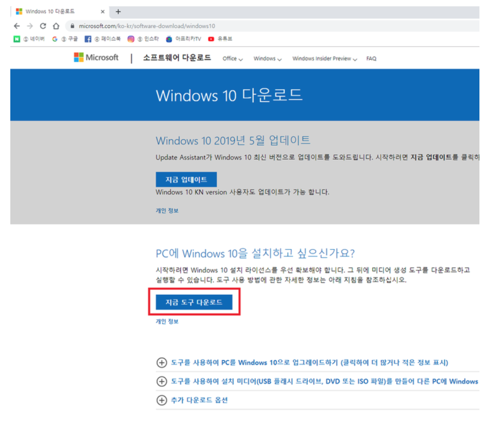The height and width of the screenshot is (424, 504).
Task: Click the padlock icon in the address bar
Action: tap(72, 26)
